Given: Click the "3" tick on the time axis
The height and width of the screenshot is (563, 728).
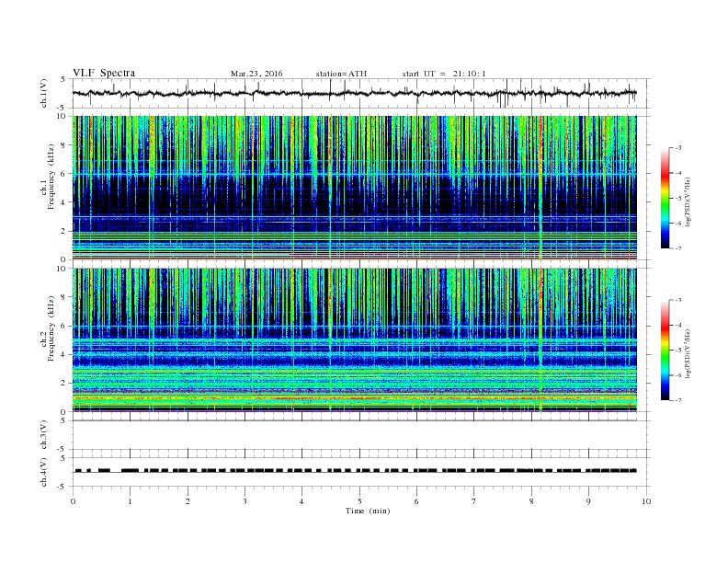Looking at the screenshot, I should pos(245,501).
